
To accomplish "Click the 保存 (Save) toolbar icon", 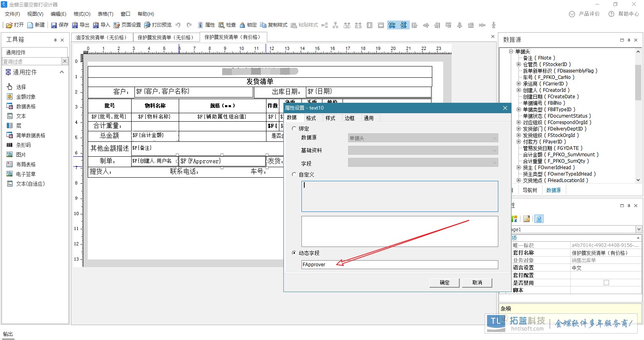I will (54, 25).
